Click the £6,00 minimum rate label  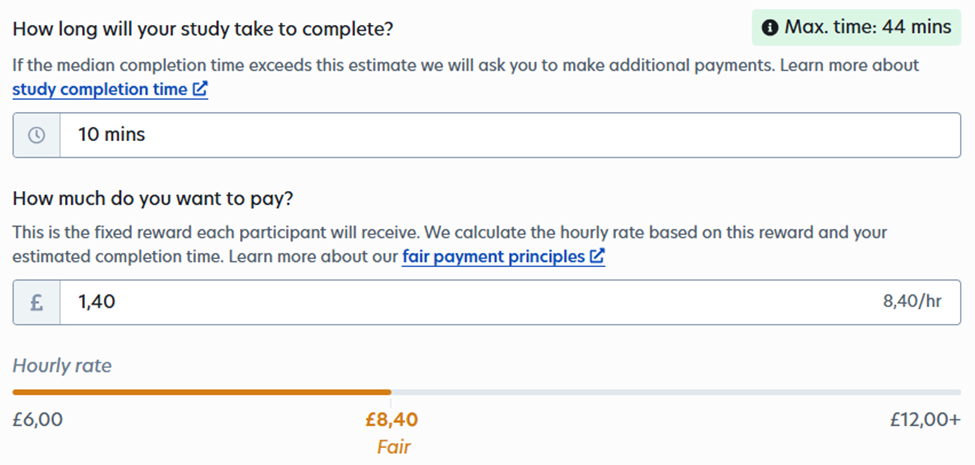[x=38, y=420]
